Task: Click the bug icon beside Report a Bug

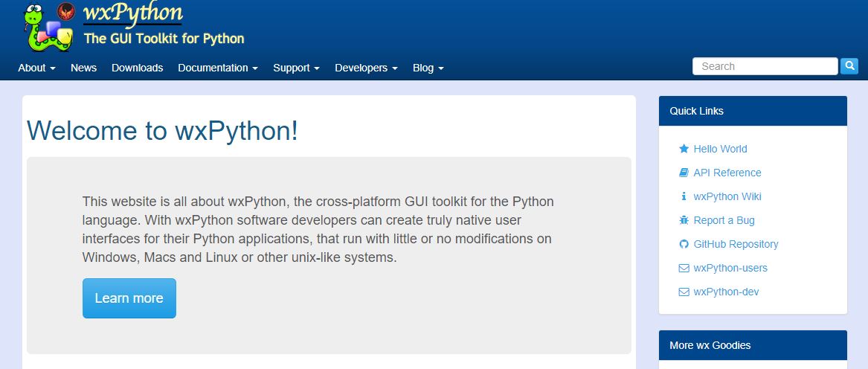Action: click(684, 220)
